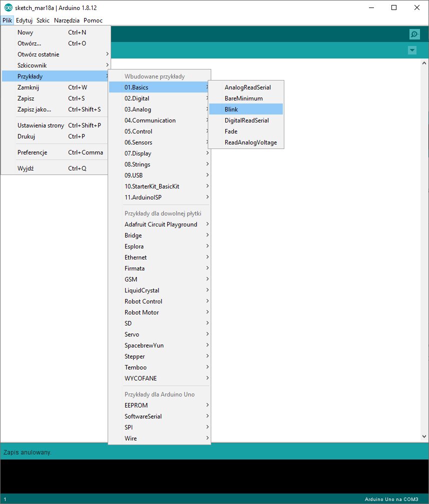Open SD library examples

[159, 323]
